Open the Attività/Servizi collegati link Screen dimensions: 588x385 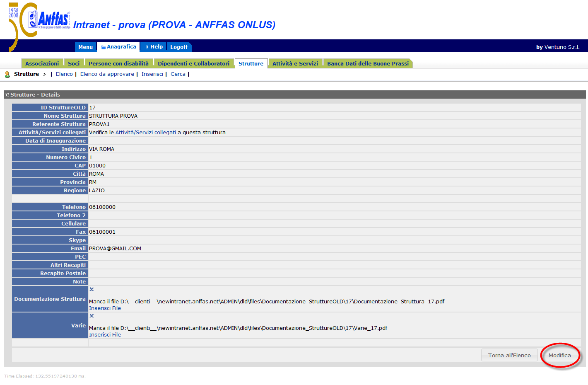tap(146, 133)
